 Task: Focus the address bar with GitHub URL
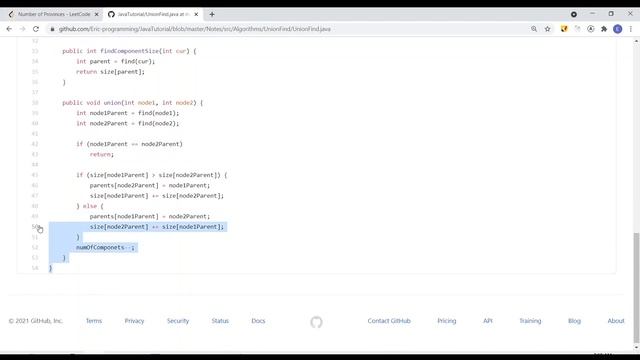coord(195,29)
